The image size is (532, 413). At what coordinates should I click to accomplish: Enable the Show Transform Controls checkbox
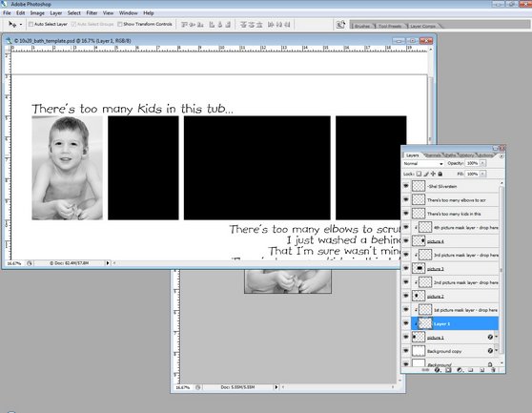click(120, 24)
